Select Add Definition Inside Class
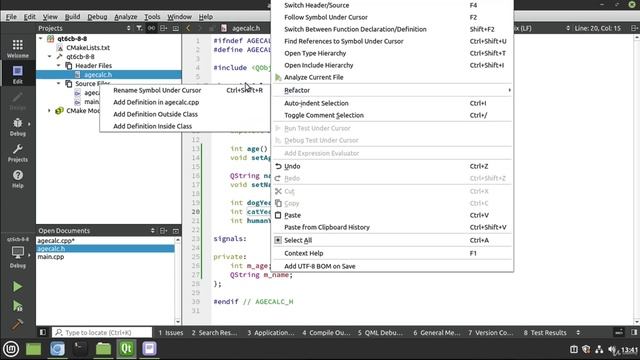This screenshot has height=360, width=640. pos(185,126)
